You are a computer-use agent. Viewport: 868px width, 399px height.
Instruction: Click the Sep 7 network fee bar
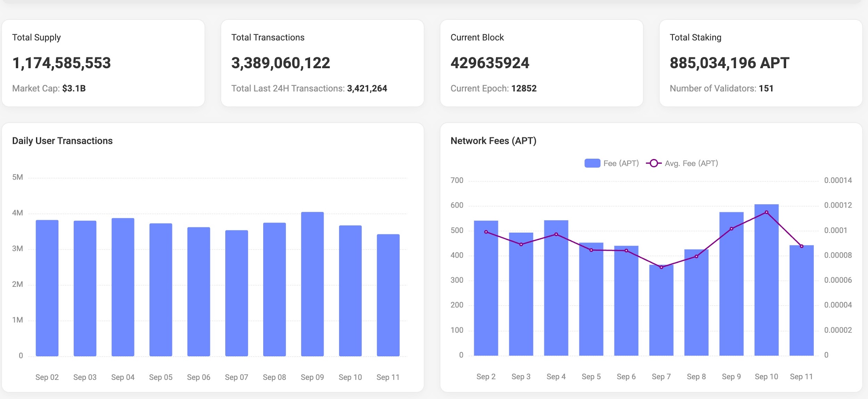pyautogui.click(x=661, y=313)
